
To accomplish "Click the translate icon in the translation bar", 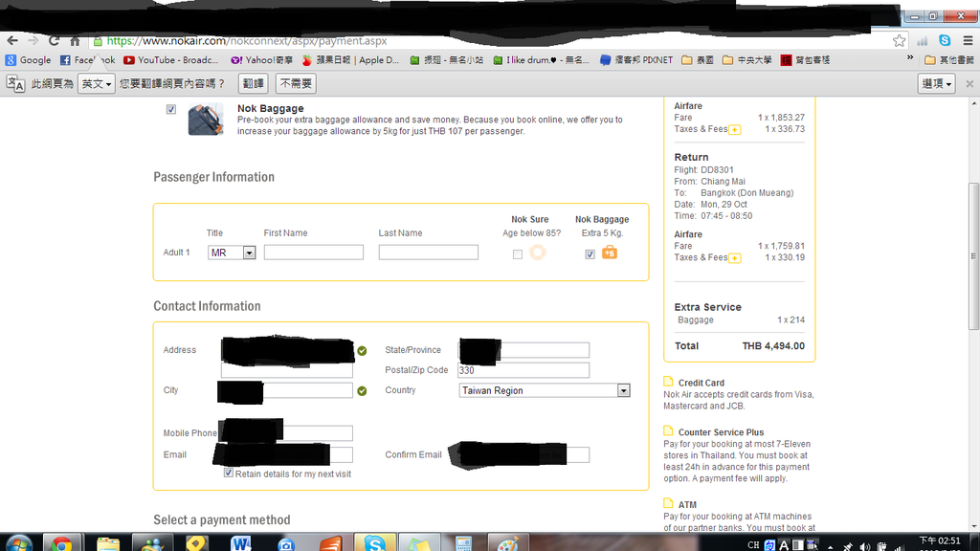I will [x=15, y=83].
